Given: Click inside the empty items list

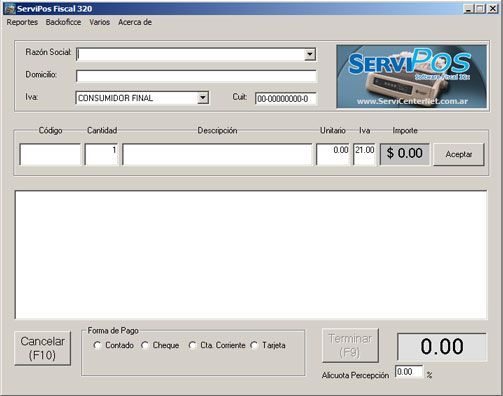Looking at the screenshot, I should tap(251, 255).
